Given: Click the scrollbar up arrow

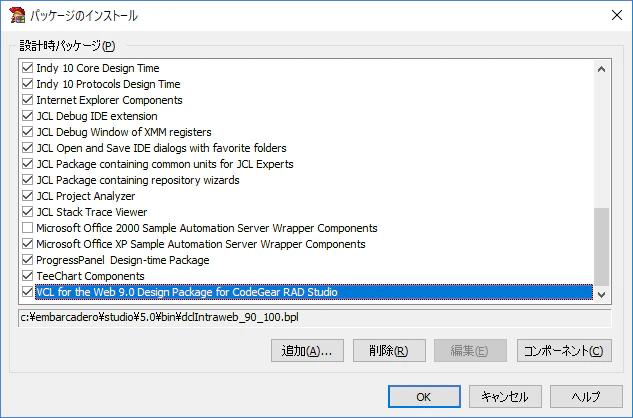Looking at the screenshot, I should [602, 69].
